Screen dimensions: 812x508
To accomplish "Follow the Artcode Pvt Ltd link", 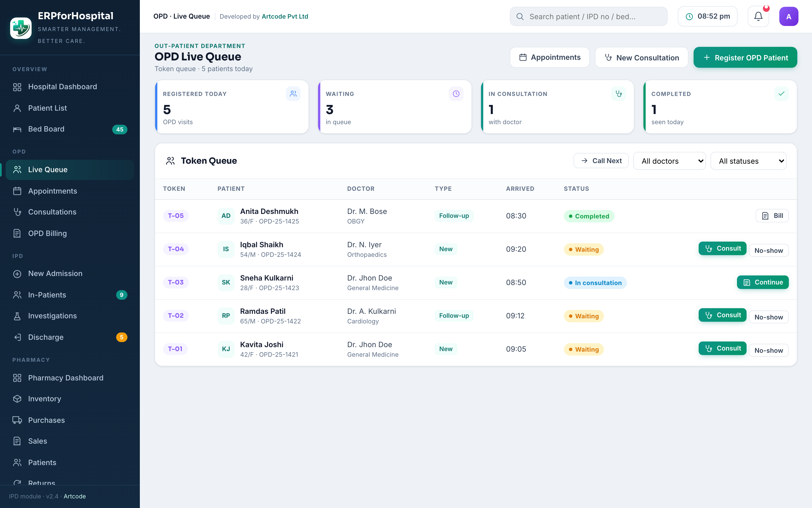I will [284, 16].
